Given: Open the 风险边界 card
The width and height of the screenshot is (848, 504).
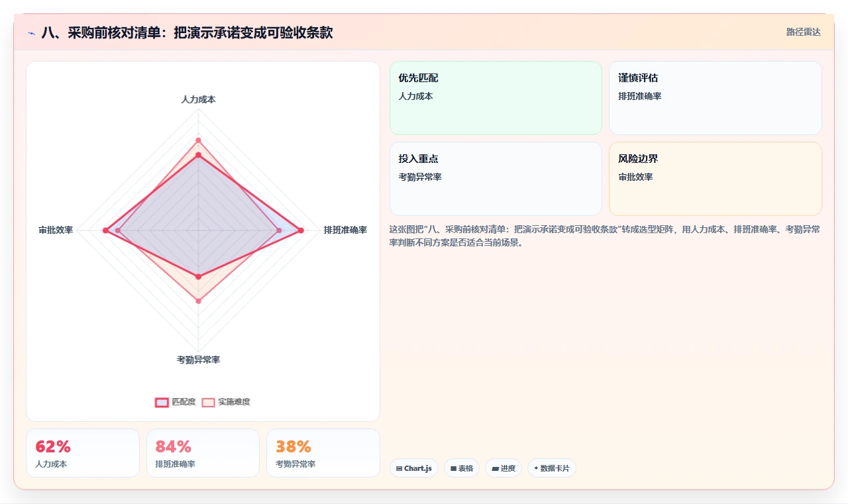Looking at the screenshot, I should point(715,179).
